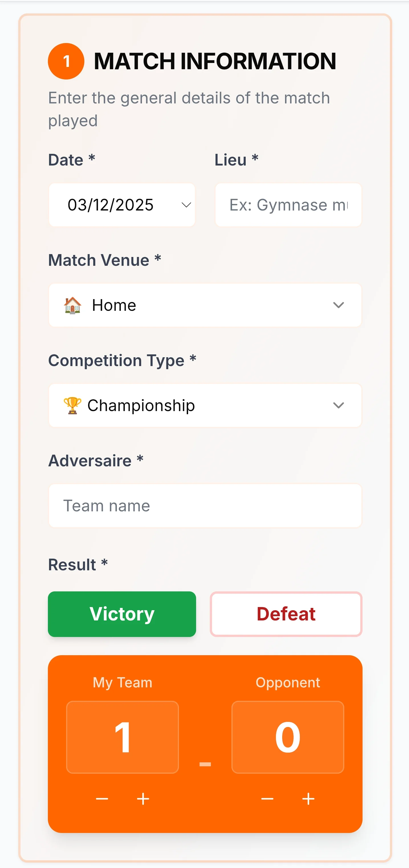The height and width of the screenshot is (868, 409).
Task: Decrease My Team score with minus
Action: (x=102, y=798)
